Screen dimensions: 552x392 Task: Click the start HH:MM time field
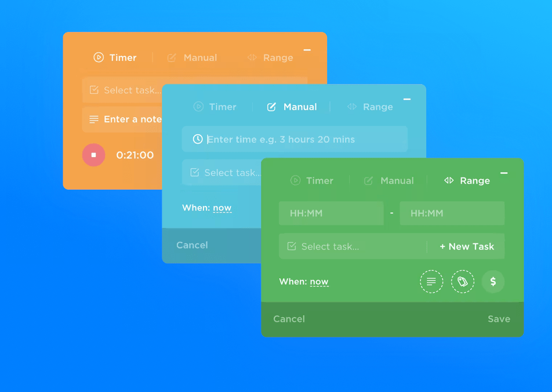(x=331, y=213)
